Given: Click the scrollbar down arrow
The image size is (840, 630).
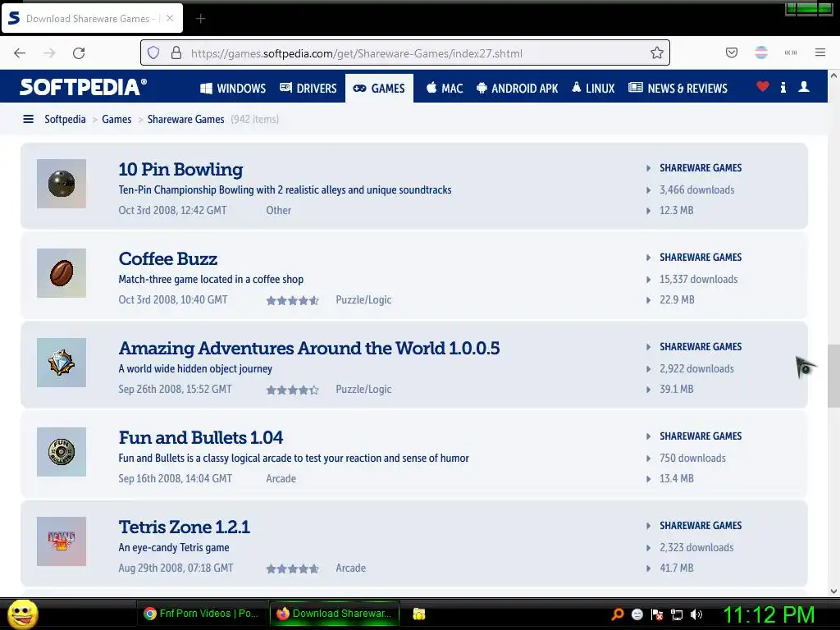Looking at the screenshot, I should (833, 591).
